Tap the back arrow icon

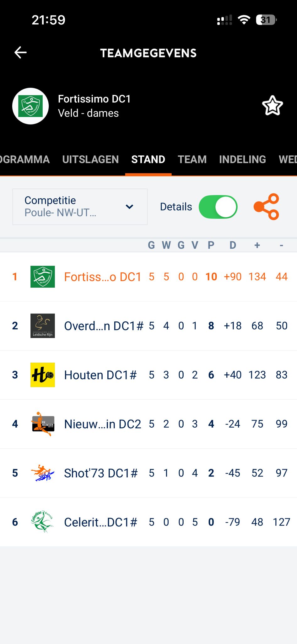[21, 53]
